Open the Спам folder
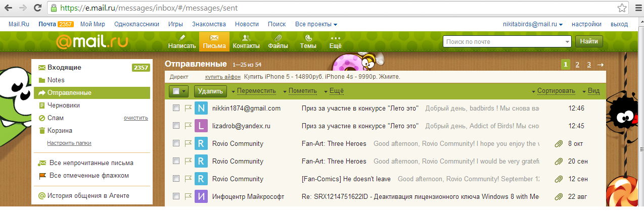 (x=56, y=118)
